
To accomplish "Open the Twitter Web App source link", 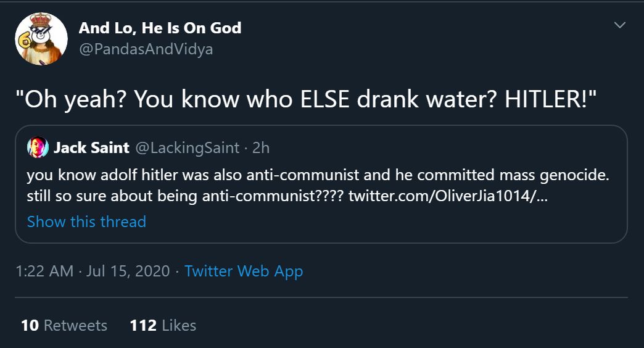I will [244, 271].
